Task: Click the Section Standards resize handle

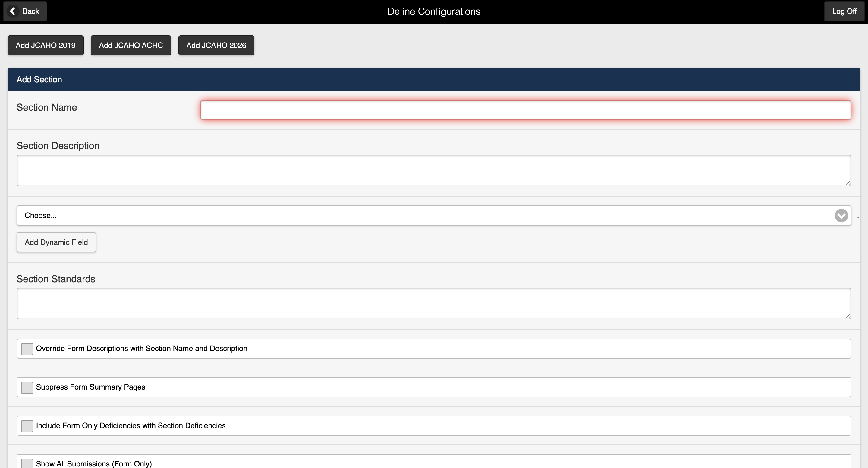Action: pyautogui.click(x=848, y=316)
